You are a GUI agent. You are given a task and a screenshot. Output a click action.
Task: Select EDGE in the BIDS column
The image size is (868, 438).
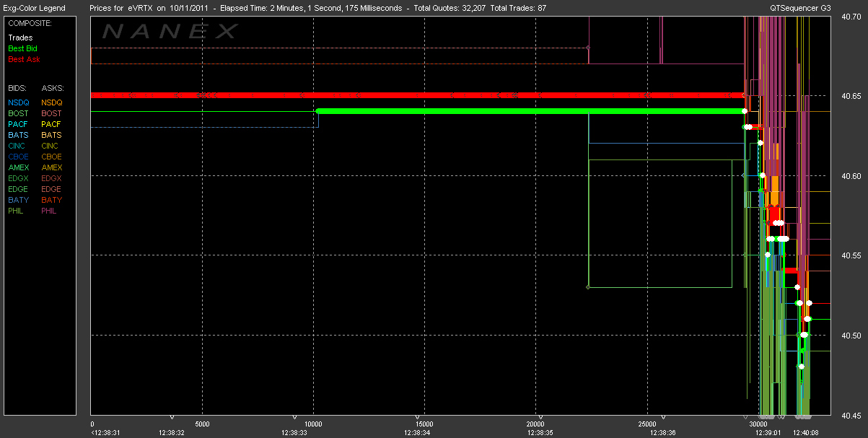(x=19, y=189)
